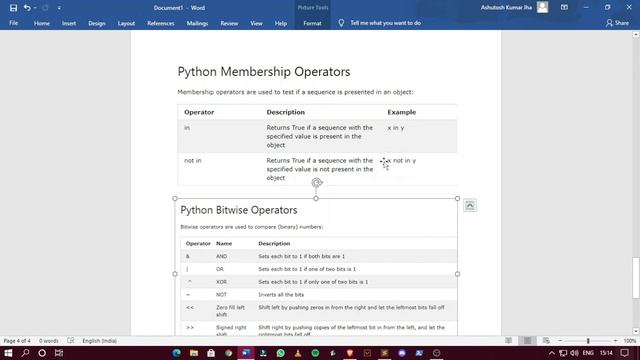Click the proofing check icon in status bar
This screenshot has width=640, height=360.
coord(71,340)
